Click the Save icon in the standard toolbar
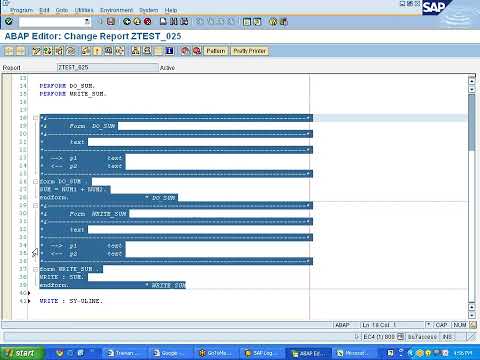This screenshot has width=480, height=360. [x=111, y=22]
